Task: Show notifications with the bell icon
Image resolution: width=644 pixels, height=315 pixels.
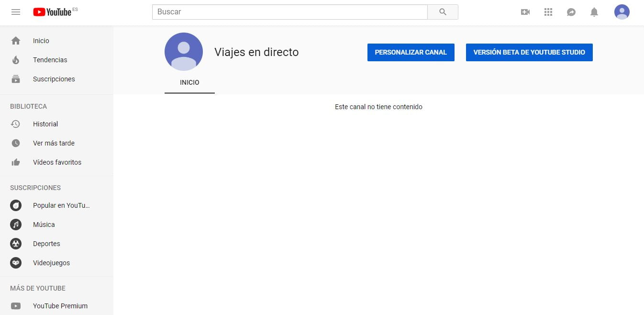Action: 594,12
